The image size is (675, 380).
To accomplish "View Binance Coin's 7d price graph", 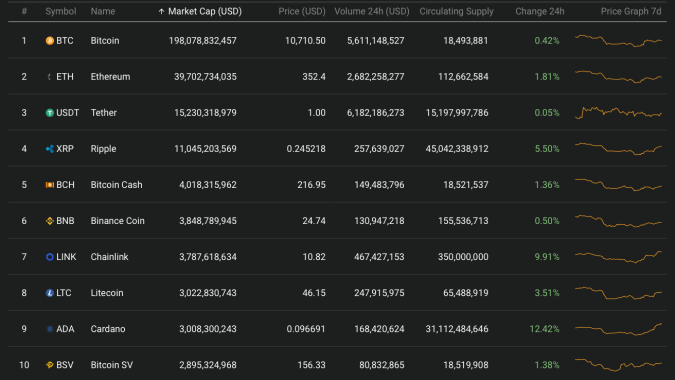I will click(619, 221).
